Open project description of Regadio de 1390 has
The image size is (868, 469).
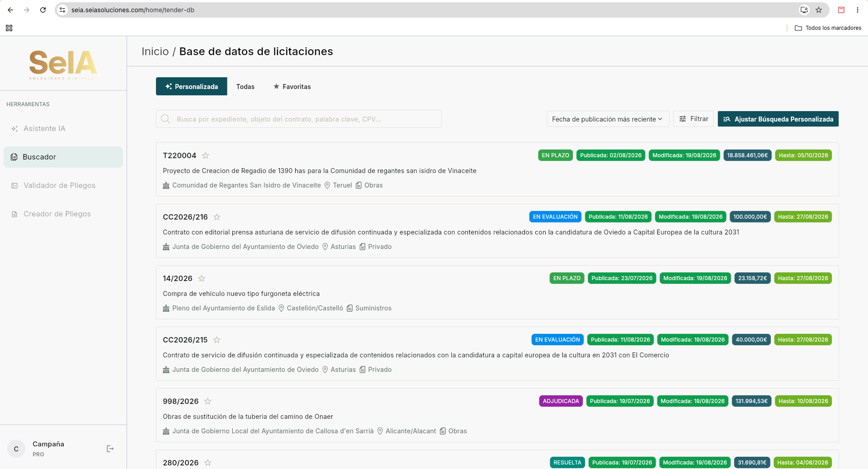click(320, 171)
